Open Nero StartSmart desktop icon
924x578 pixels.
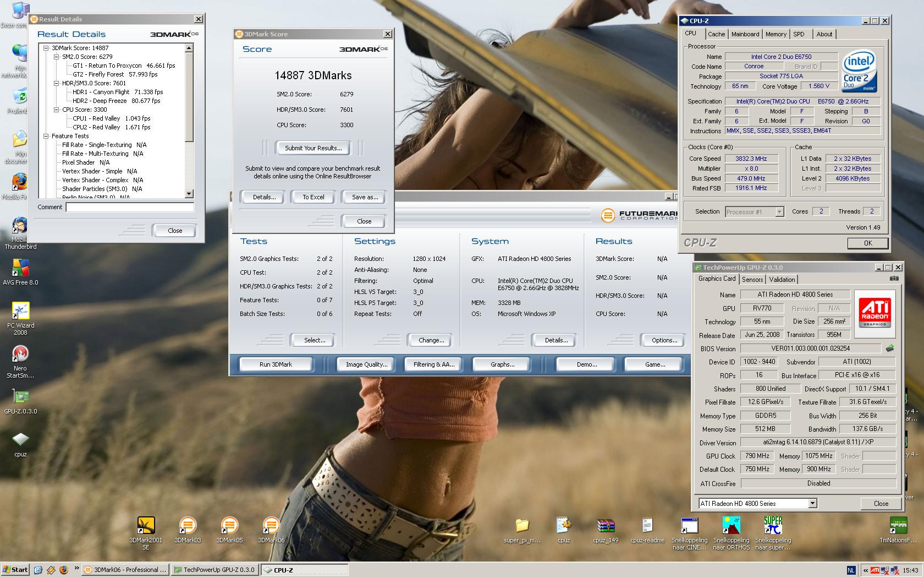[x=20, y=355]
